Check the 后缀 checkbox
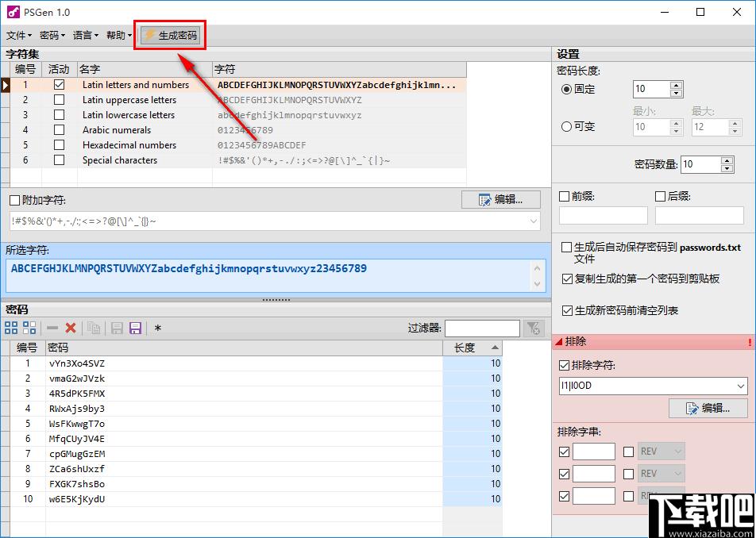The height and width of the screenshot is (538, 756). [661, 197]
